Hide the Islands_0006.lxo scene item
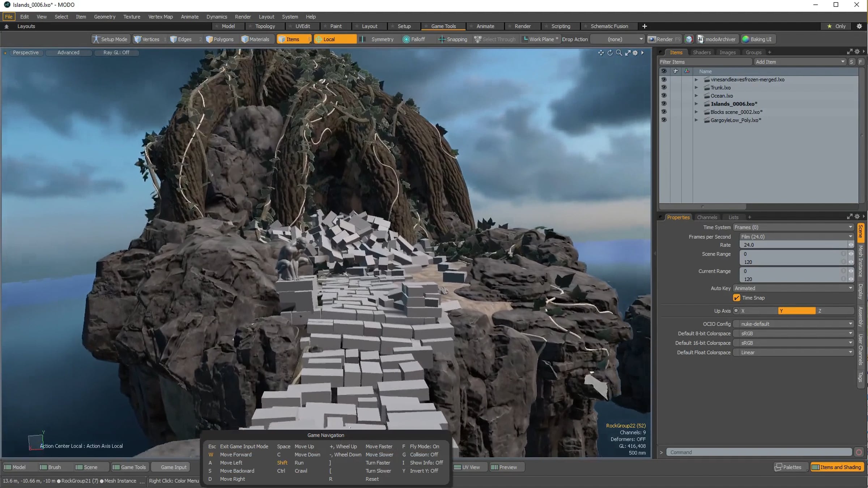 [664, 104]
